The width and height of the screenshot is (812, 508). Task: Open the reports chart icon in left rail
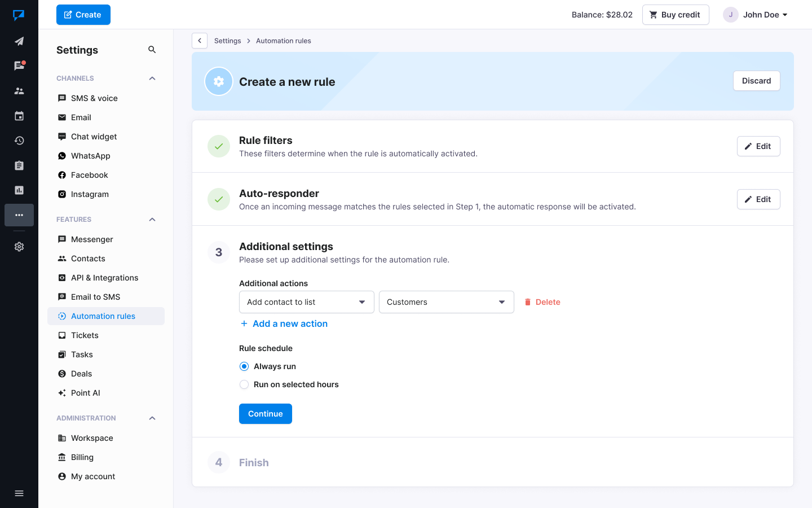[x=19, y=190]
